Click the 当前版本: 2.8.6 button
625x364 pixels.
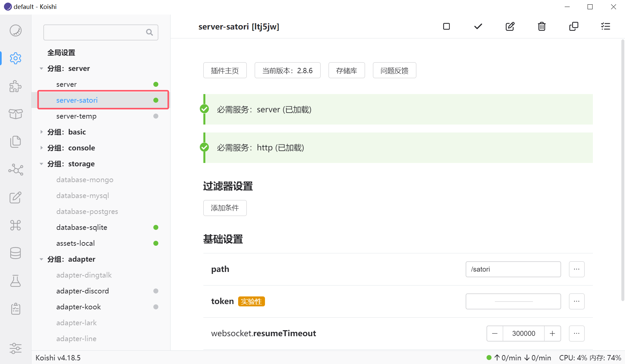pos(287,70)
